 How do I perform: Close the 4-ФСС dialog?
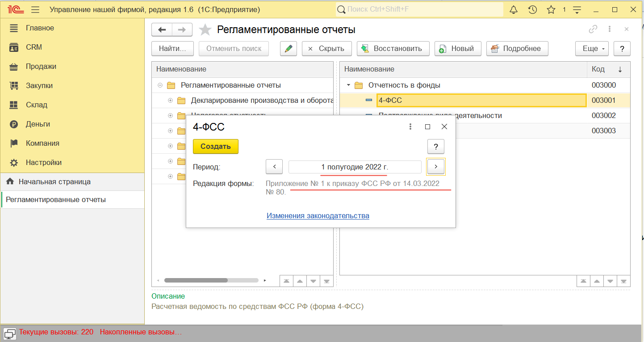coord(444,127)
